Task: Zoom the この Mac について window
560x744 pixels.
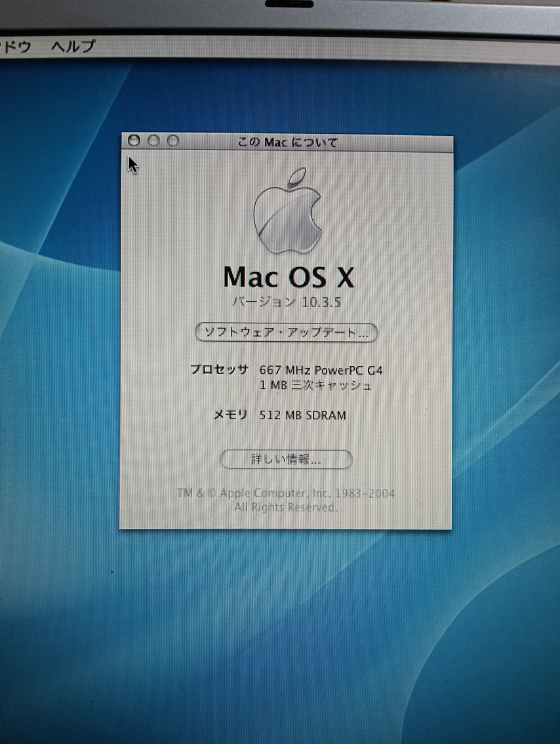Action: pyautogui.click(x=173, y=140)
